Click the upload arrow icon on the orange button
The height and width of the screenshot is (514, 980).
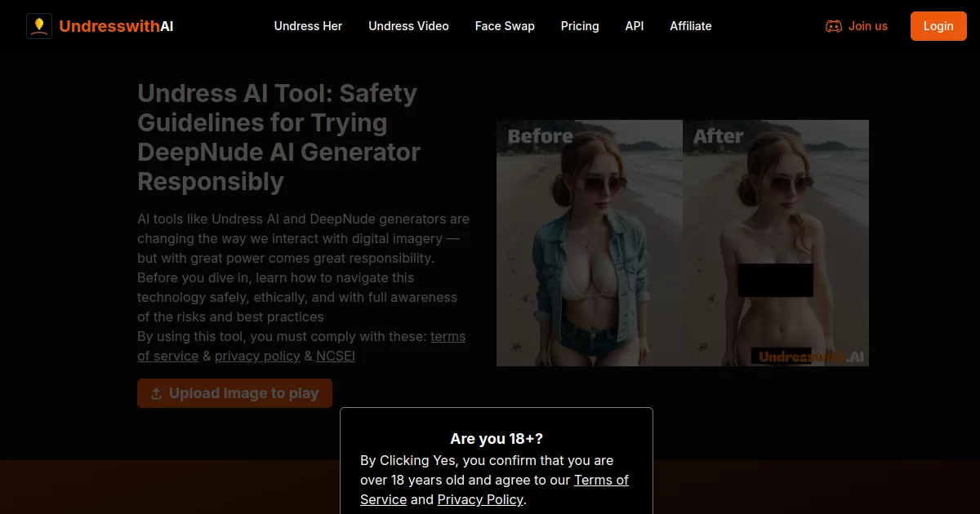tap(155, 393)
